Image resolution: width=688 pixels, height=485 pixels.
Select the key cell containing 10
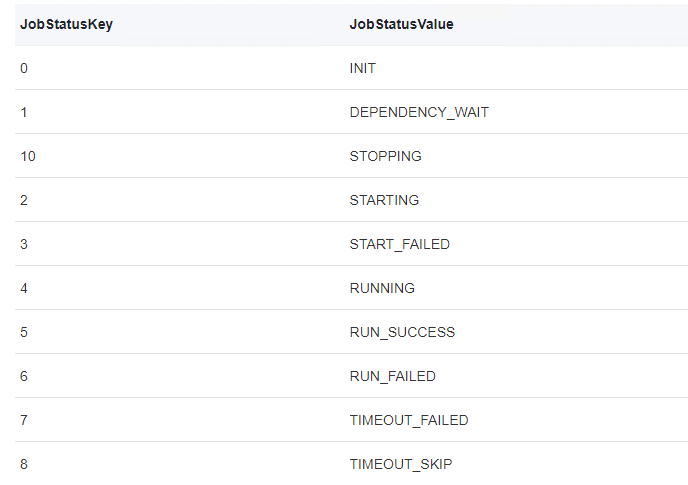28,156
